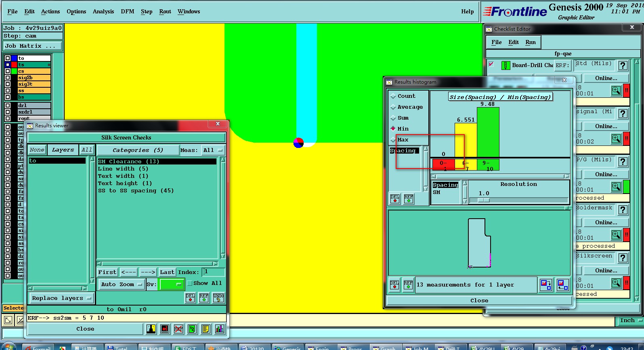The width and height of the screenshot is (644, 350).
Task: Toggle visibility box of layer 'to'
Action: coord(7,58)
